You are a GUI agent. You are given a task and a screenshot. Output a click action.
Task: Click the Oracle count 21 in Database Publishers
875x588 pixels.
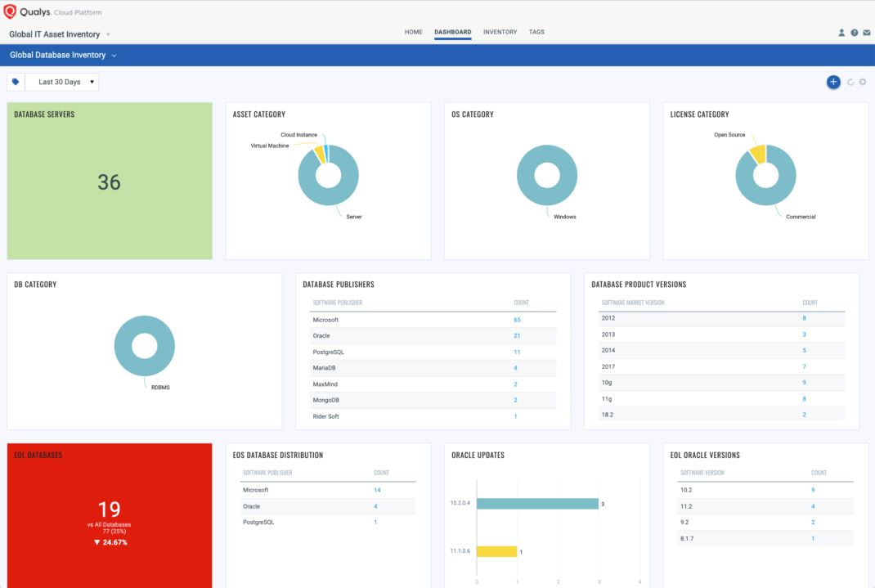pyautogui.click(x=517, y=336)
